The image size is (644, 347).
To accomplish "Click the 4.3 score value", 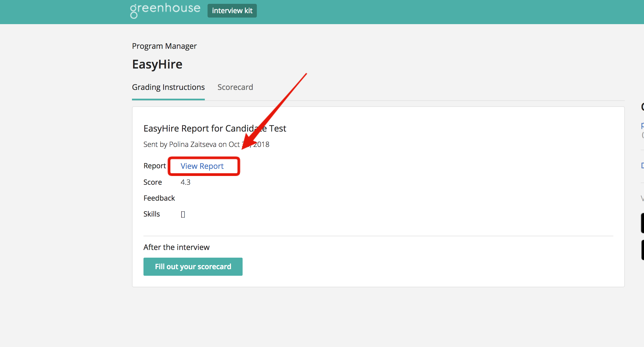I will coord(185,182).
